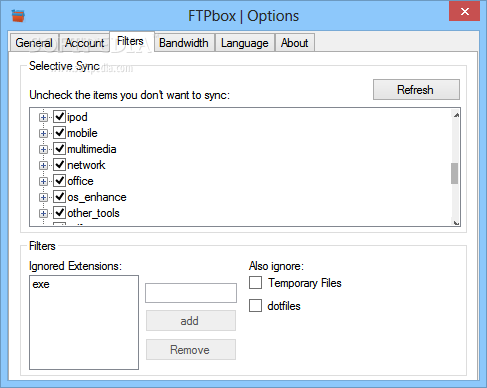Expand the other_tools folder node
This screenshot has height=388, width=487.
43,213
